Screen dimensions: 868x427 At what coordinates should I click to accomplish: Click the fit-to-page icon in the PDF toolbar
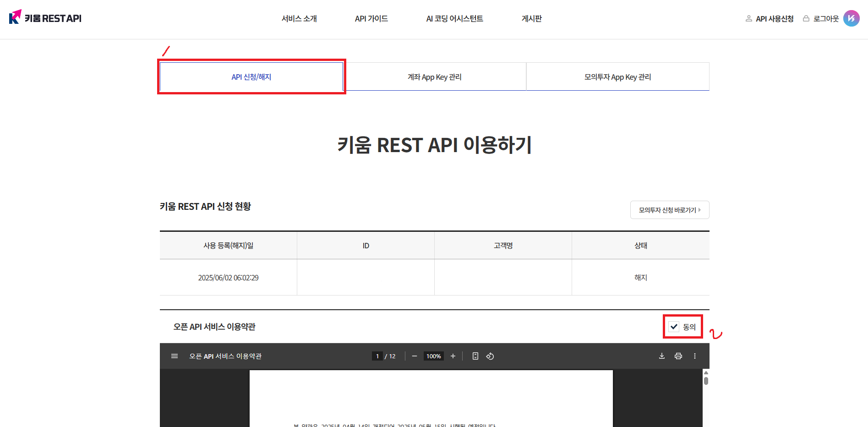[x=475, y=356]
